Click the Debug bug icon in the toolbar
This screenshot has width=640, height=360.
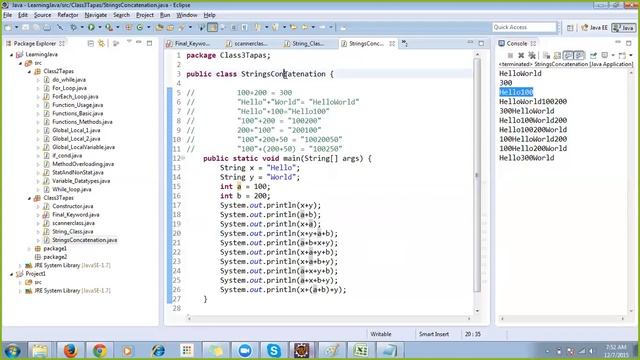(x=73, y=27)
